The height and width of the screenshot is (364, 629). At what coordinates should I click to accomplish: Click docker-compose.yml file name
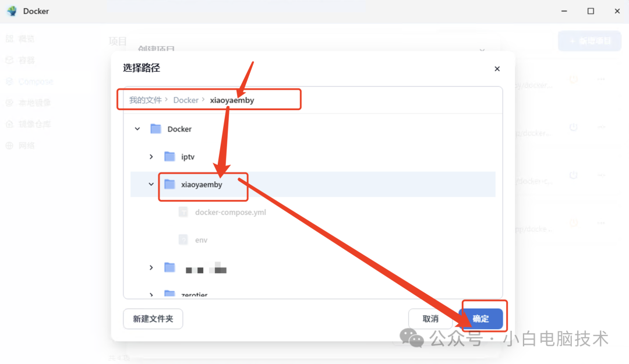230,212
